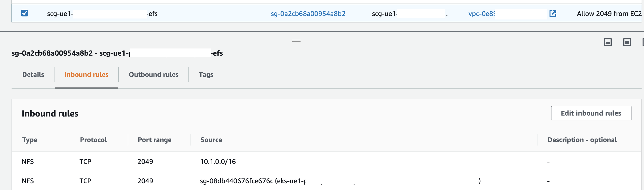Click the Edit inbound rules button

tap(591, 113)
